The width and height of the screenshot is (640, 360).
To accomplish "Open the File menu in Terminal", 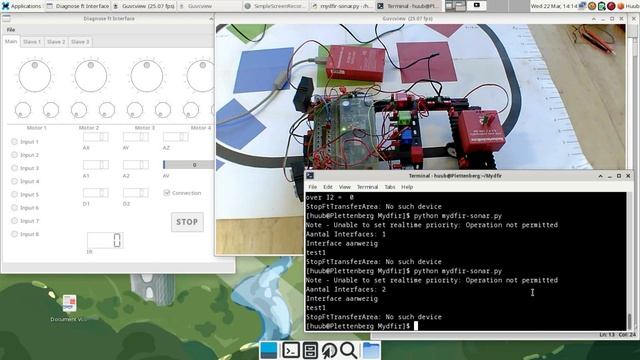I will tap(313, 187).
